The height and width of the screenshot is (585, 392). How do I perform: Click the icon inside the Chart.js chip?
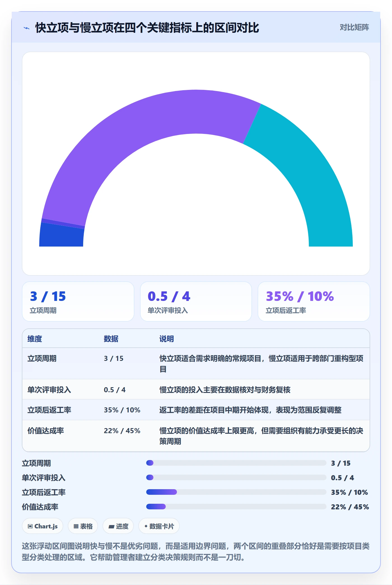[x=30, y=526]
